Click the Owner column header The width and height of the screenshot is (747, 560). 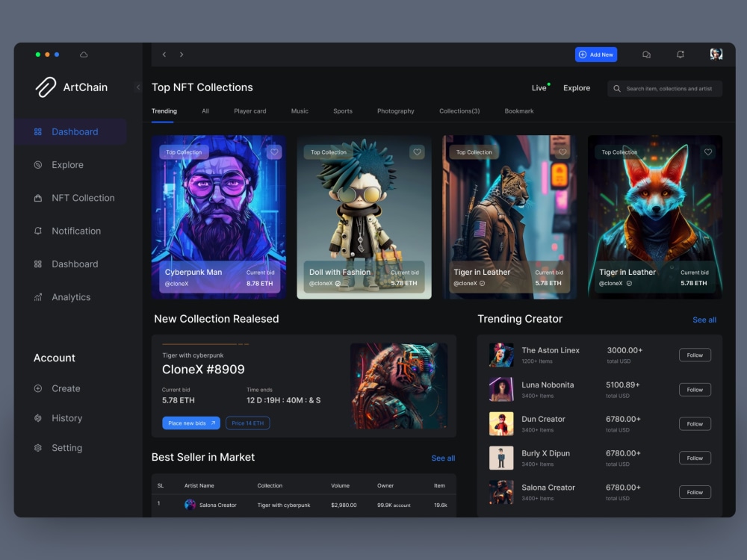385,486
